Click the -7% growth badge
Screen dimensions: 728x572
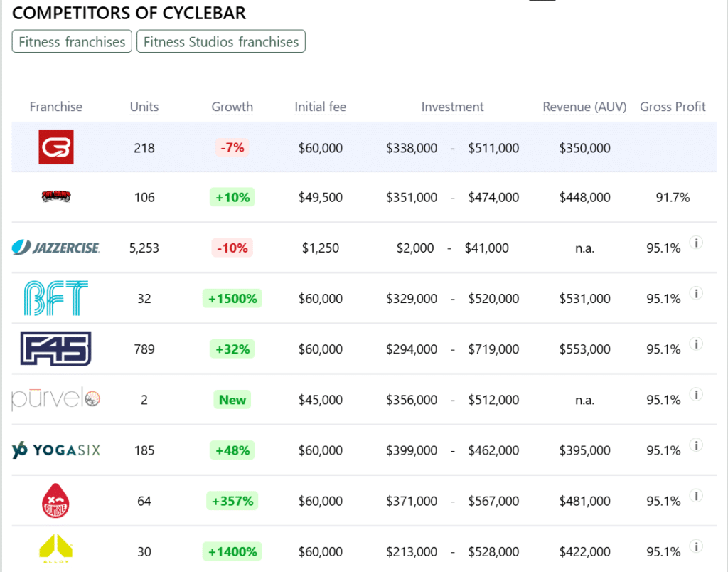(232, 147)
